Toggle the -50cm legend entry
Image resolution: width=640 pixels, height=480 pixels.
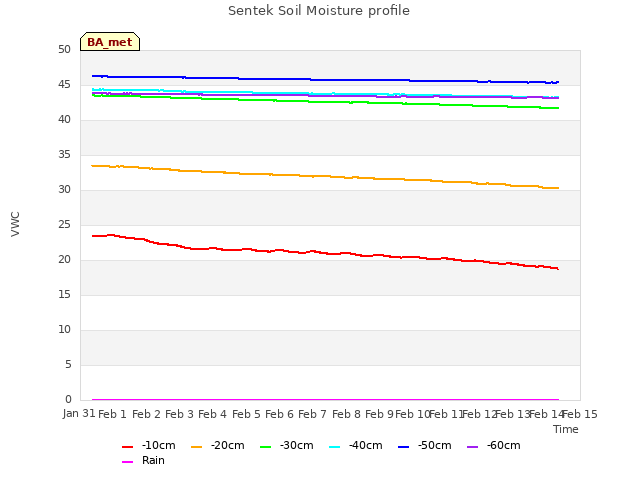pos(424,445)
